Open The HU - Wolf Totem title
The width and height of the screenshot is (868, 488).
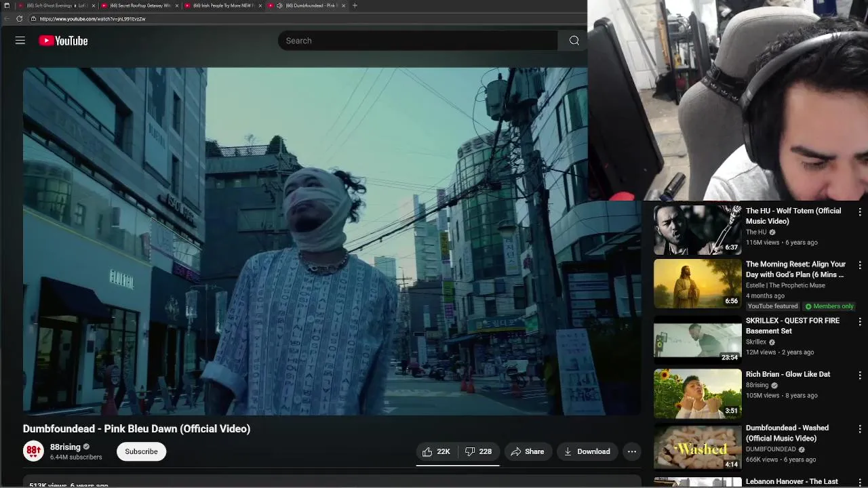(x=793, y=216)
